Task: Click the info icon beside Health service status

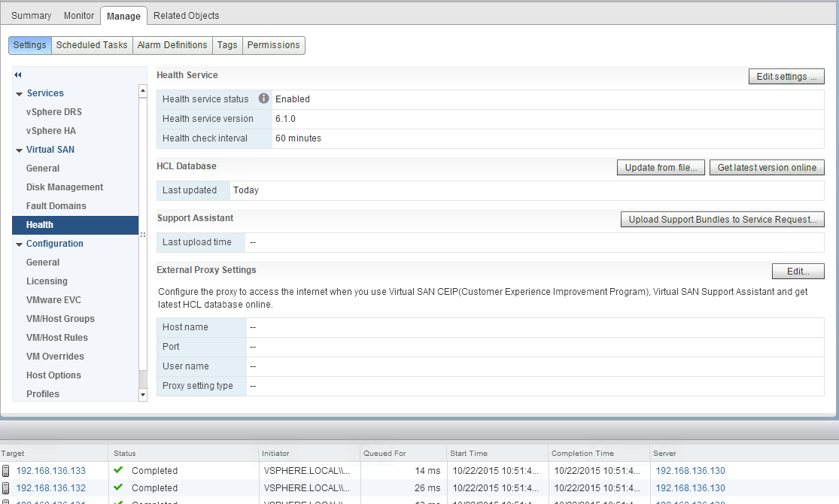Action: (263, 99)
